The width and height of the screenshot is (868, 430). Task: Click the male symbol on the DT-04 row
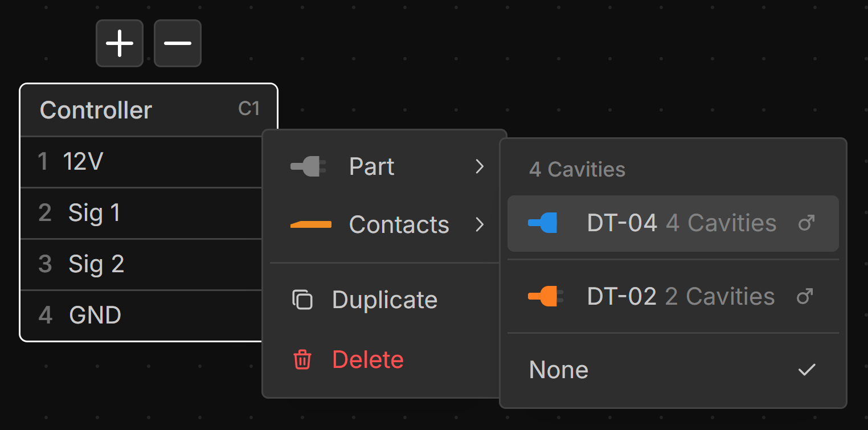(806, 223)
